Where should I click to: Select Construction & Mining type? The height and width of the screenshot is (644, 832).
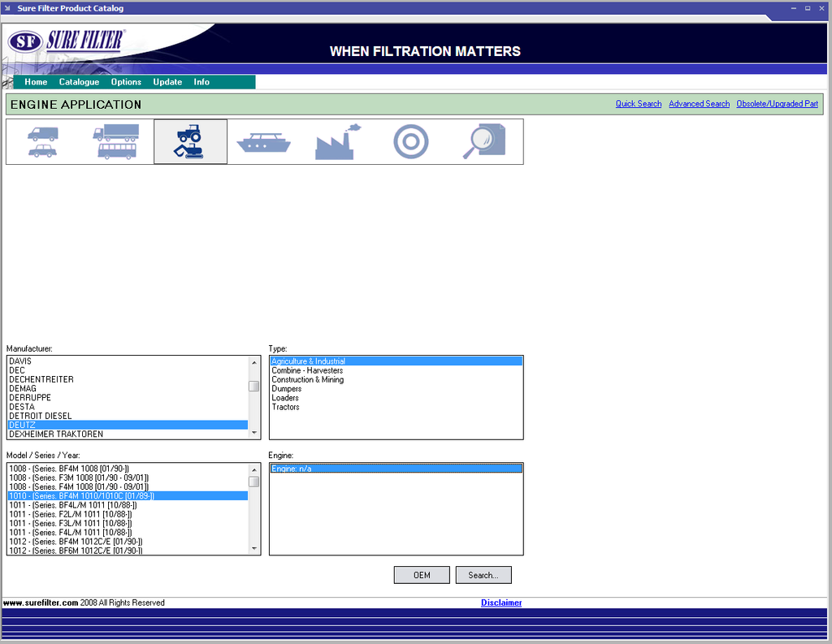396,379
